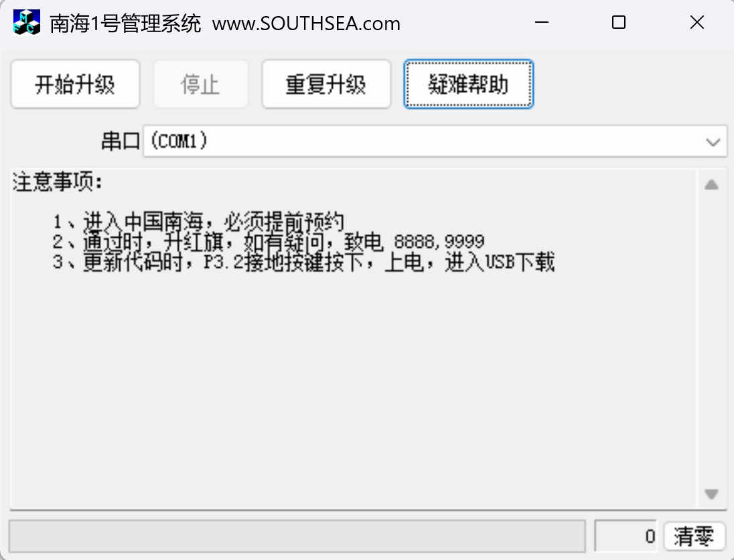Click the empty progress bar at the bottom
734x560 pixels.
(297, 536)
